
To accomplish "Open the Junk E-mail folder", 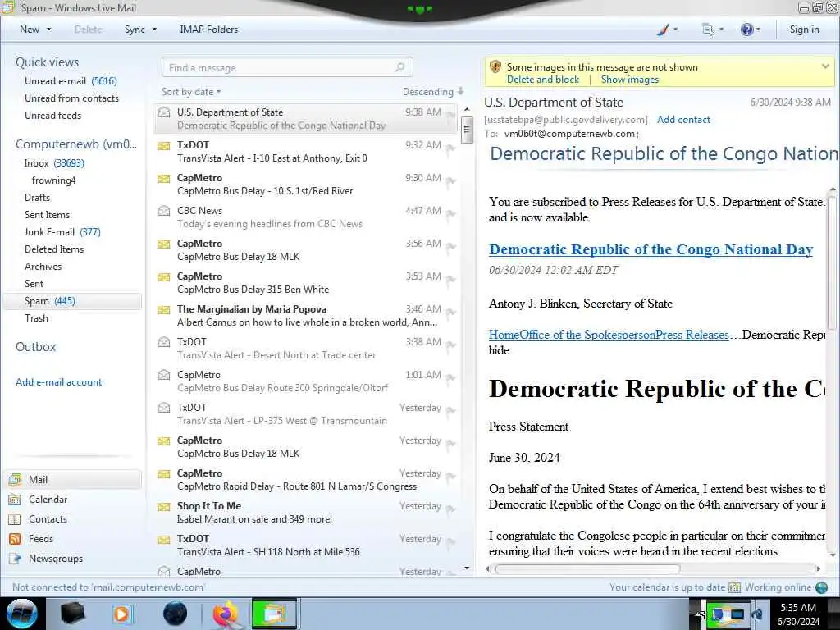I will tap(62, 232).
